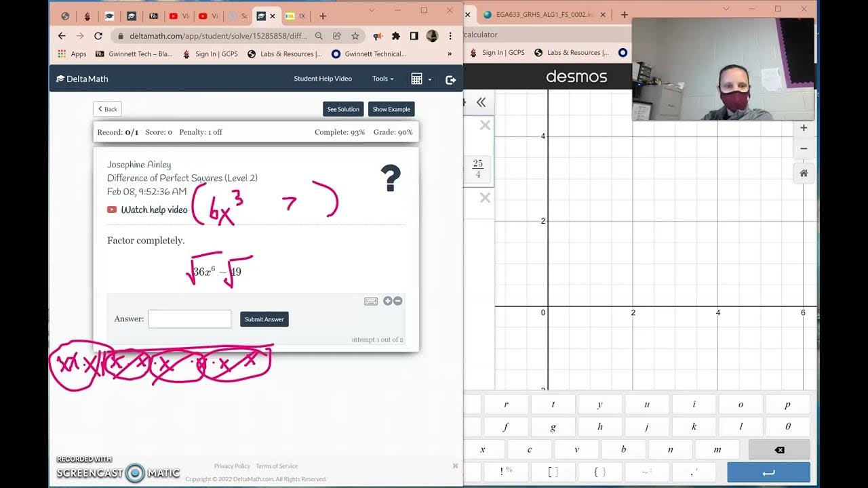Expand the hidden bookmarks chevron

(450, 54)
